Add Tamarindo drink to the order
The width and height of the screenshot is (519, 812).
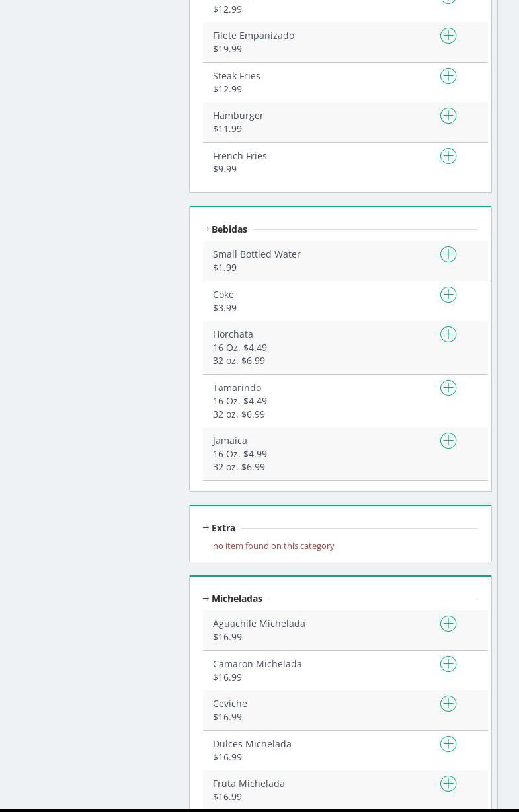[x=448, y=388]
